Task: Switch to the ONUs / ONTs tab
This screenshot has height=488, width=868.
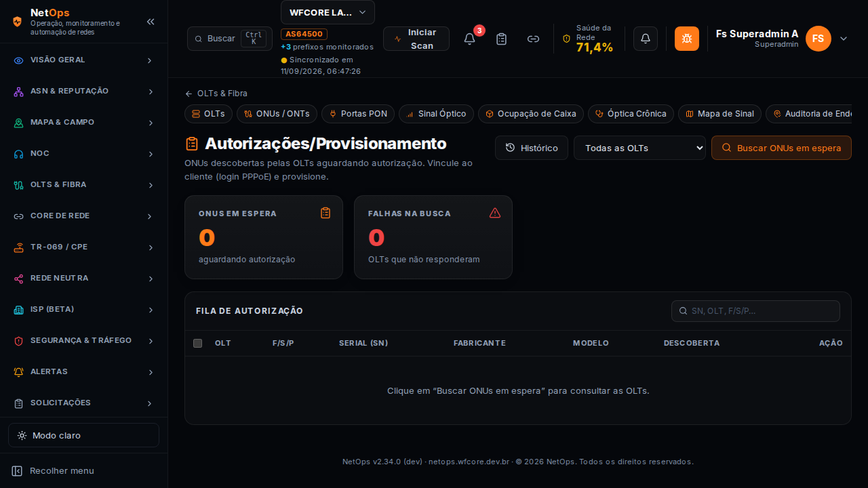Action: pos(277,114)
